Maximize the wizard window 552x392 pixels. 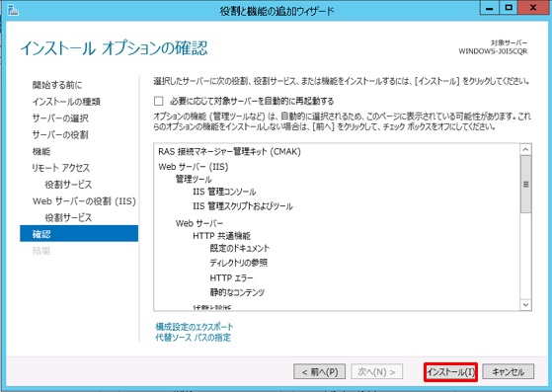tap(508, 8)
